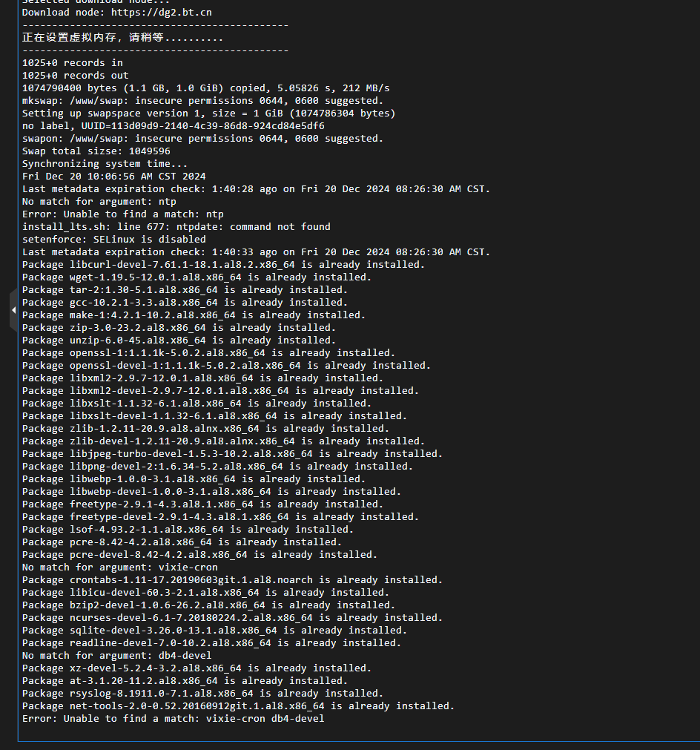Click the openssl-devel package line
The height and width of the screenshot is (750, 700).
226,366
